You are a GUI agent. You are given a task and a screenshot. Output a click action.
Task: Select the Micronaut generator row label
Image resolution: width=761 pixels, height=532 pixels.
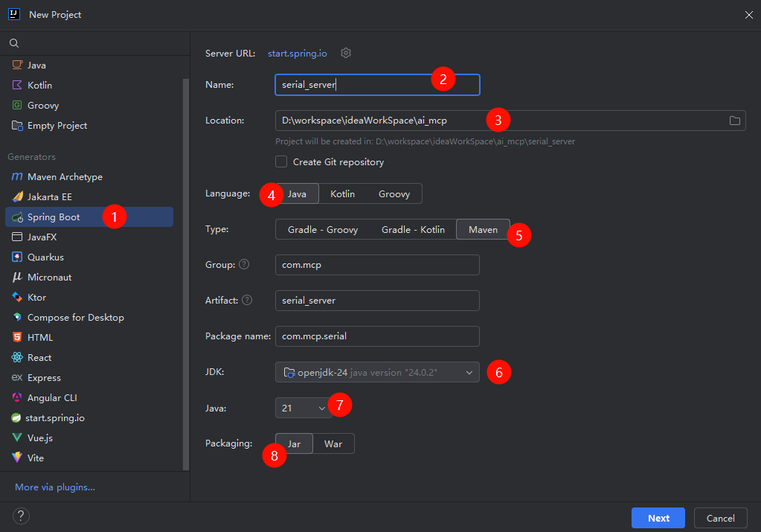pos(50,278)
